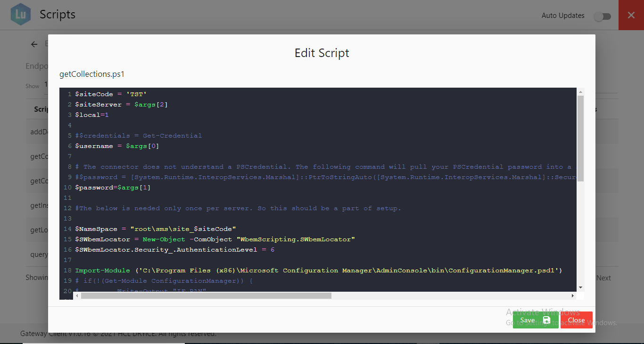Image resolution: width=644 pixels, height=344 pixels.
Task: Click the floppy disk icon on the Save button
Action: pyautogui.click(x=547, y=320)
